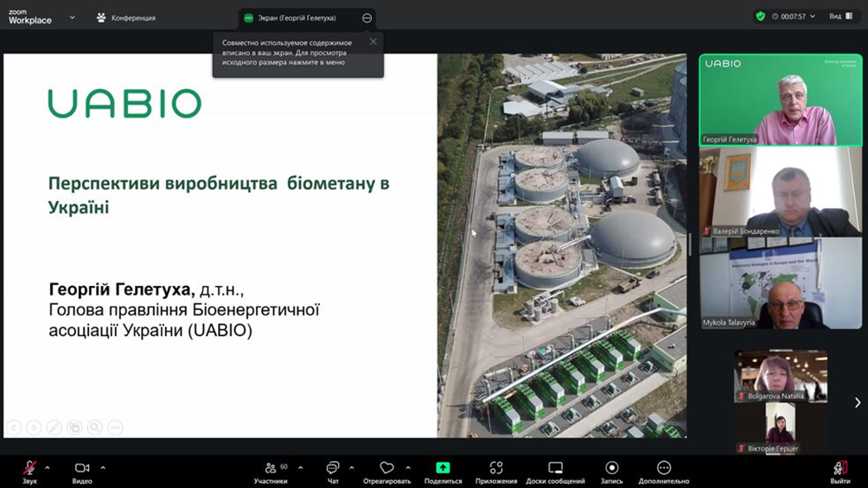Expand video options arrow next to Видео

[103, 468]
